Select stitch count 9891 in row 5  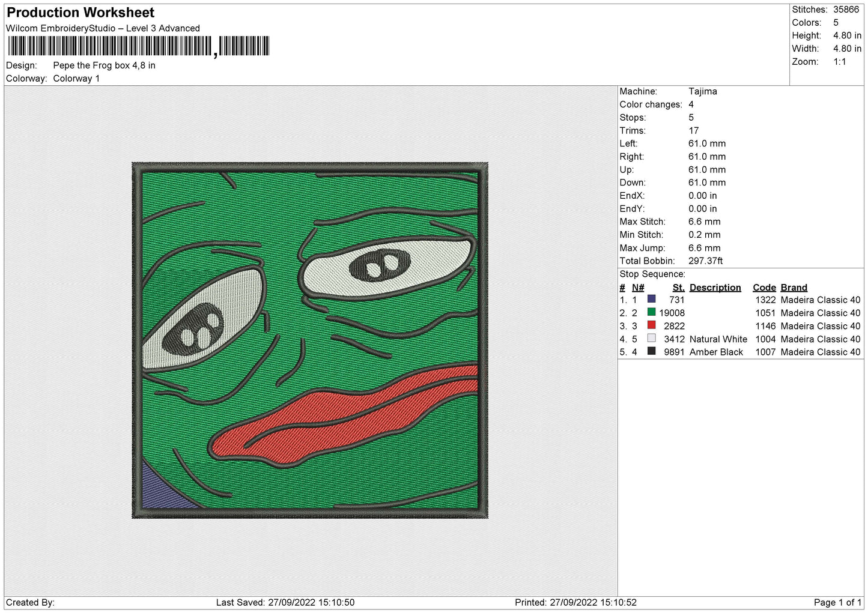[x=674, y=352]
